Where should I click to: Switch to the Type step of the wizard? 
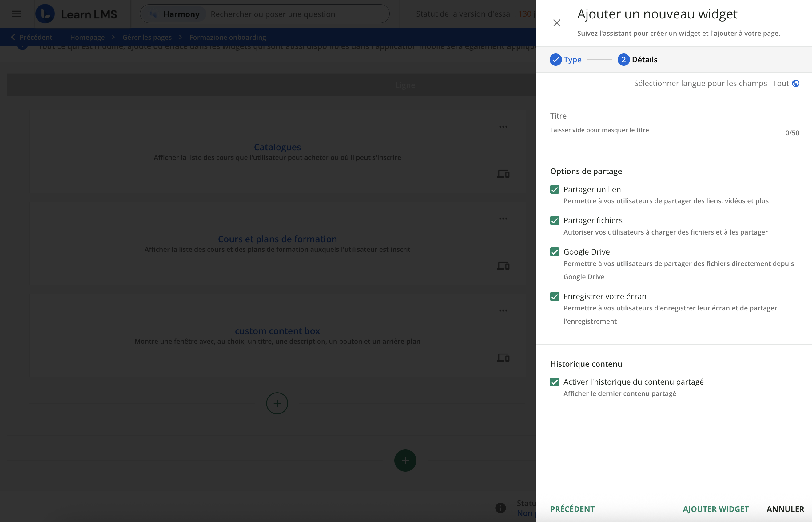[566, 59]
